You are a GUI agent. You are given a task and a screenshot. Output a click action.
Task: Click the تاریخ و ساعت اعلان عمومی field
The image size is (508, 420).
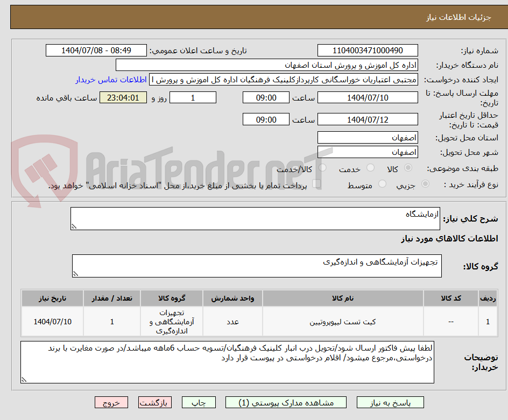(x=95, y=50)
